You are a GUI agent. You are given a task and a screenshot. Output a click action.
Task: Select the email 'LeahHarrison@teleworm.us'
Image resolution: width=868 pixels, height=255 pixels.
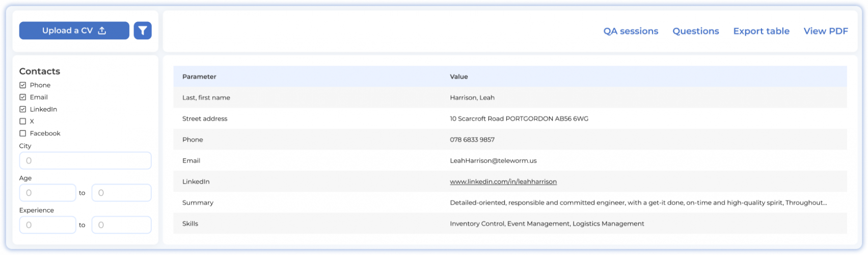[x=493, y=161]
